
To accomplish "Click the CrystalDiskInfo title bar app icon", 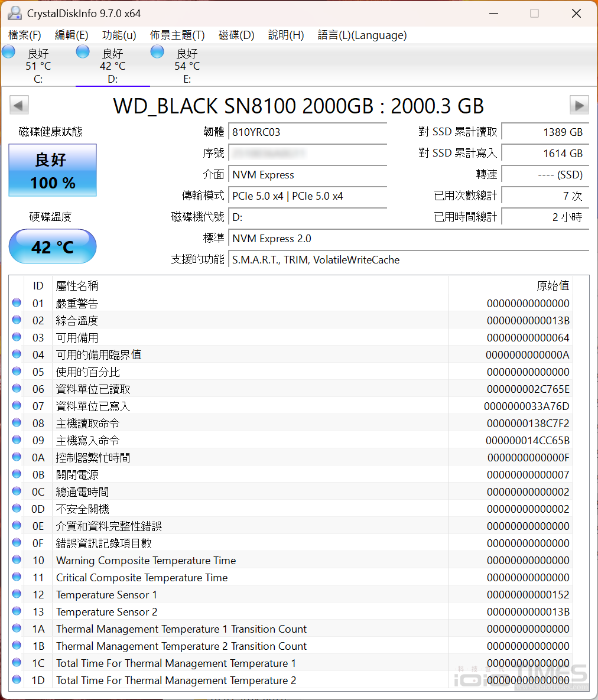I will click(15, 14).
